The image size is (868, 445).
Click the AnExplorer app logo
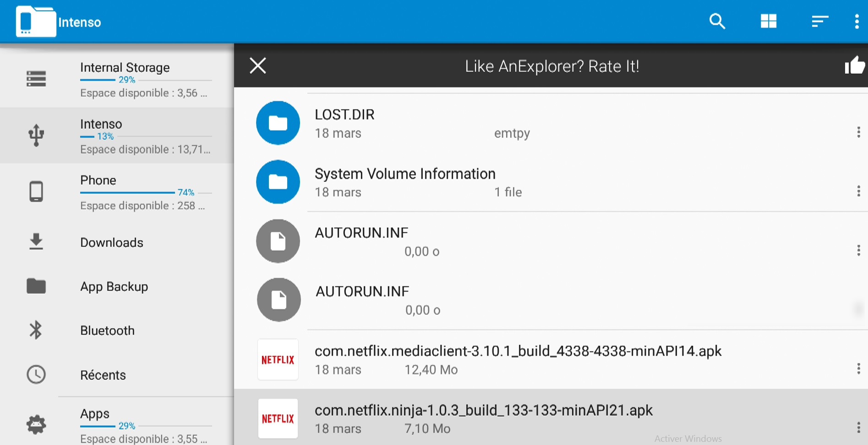pos(36,22)
